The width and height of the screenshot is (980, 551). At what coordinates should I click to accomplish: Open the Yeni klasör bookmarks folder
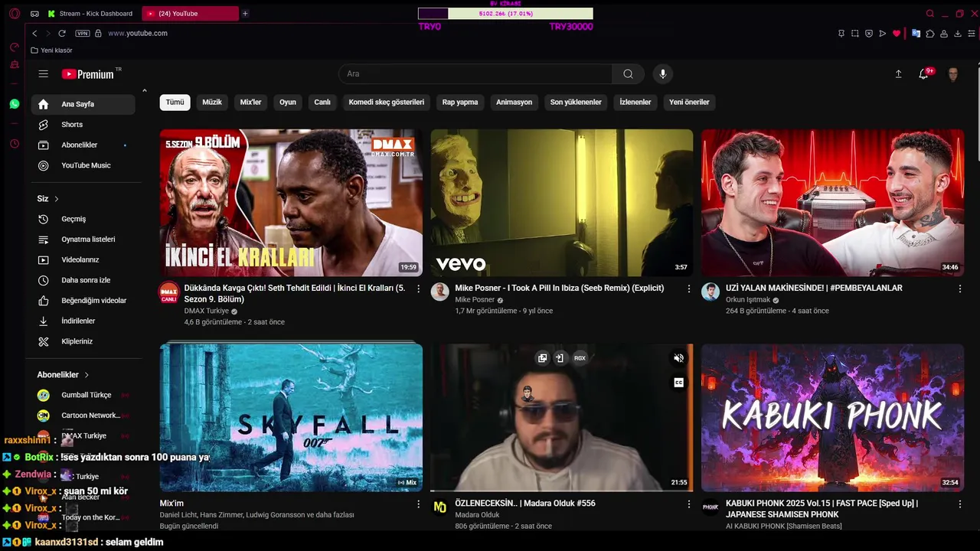click(51, 51)
